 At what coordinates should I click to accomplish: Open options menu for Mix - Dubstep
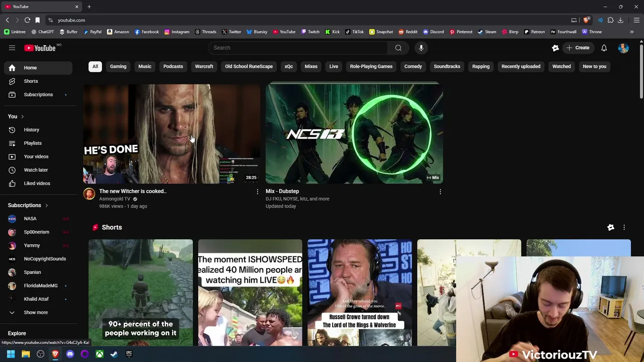click(440, 192)
